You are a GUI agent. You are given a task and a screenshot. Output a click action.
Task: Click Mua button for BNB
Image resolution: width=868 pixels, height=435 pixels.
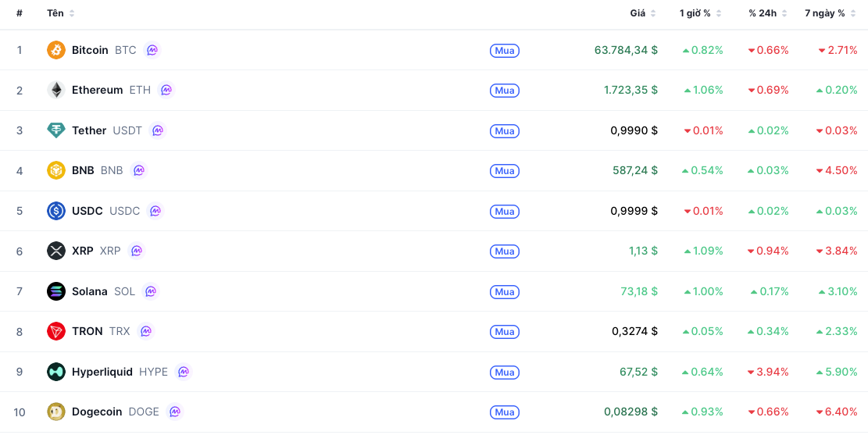pos(504,171)
